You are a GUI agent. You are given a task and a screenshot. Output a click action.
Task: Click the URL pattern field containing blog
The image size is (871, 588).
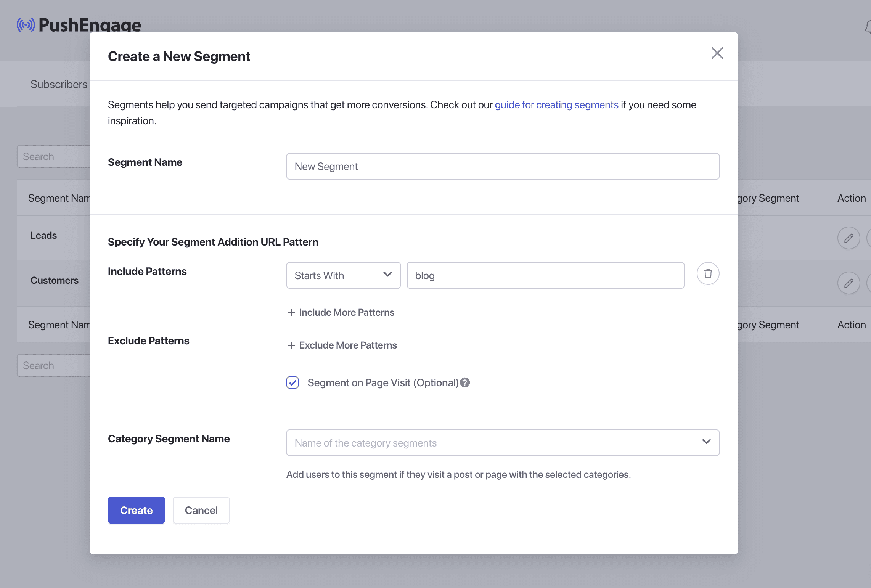pos(545,275)
